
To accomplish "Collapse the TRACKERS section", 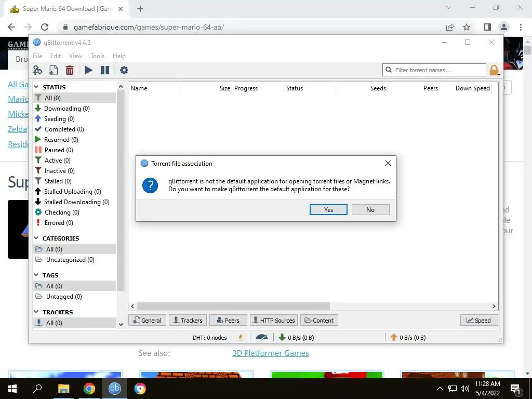I will point(37,312).
